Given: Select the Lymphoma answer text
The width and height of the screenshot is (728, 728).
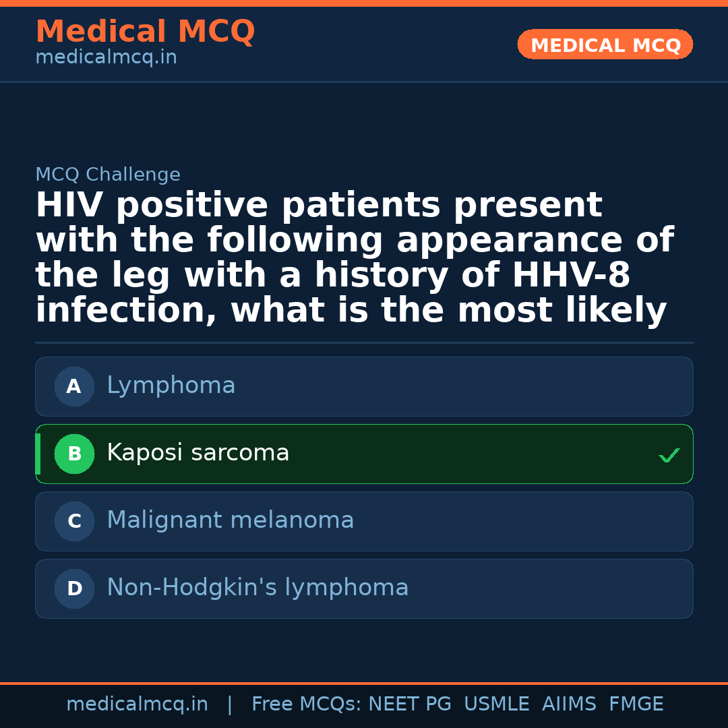Looking at the screenshot, I should 171,386.
